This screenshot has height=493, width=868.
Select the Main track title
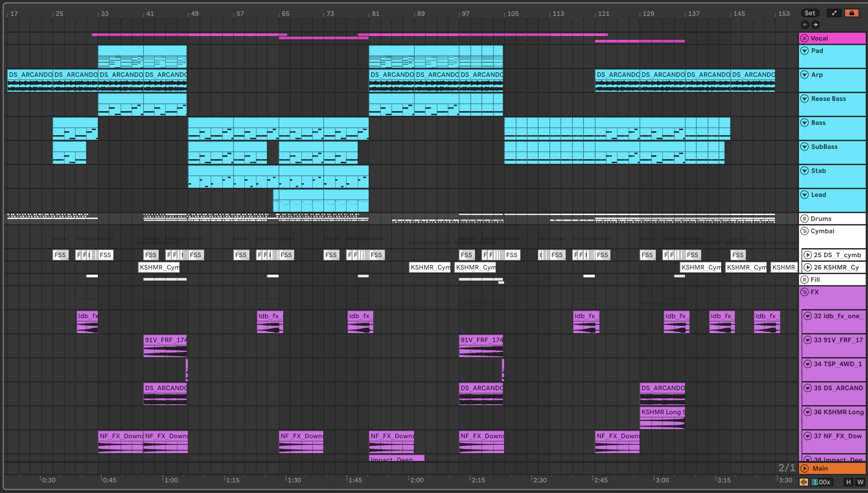click(820, 468)
